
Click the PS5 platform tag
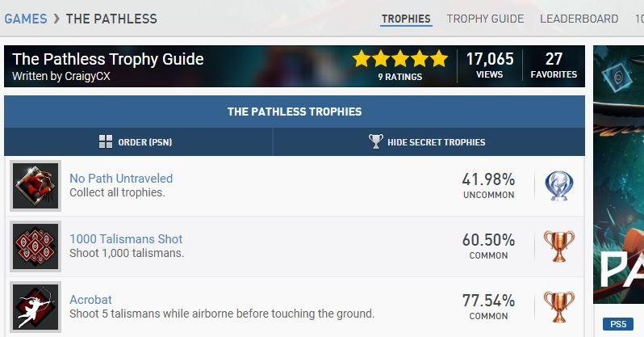click(x=618, y=324)
